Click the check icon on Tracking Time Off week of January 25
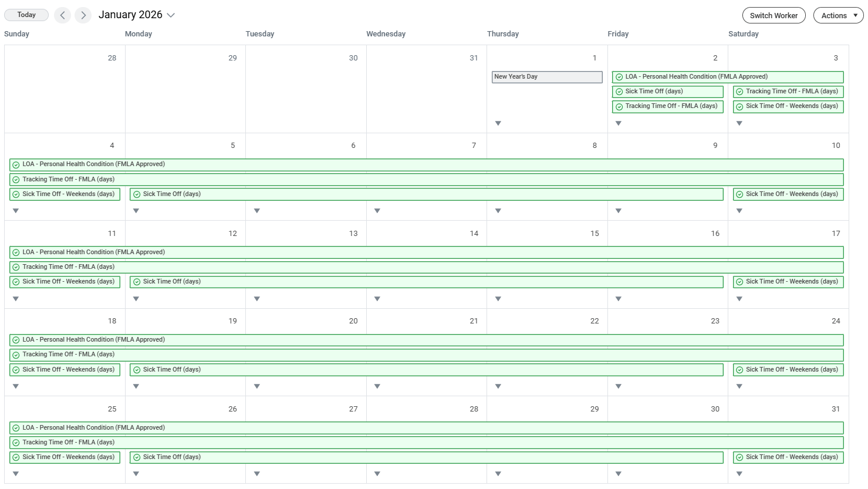Image resolution: width=868 pixels, height=489 pixels. point(15,442)
